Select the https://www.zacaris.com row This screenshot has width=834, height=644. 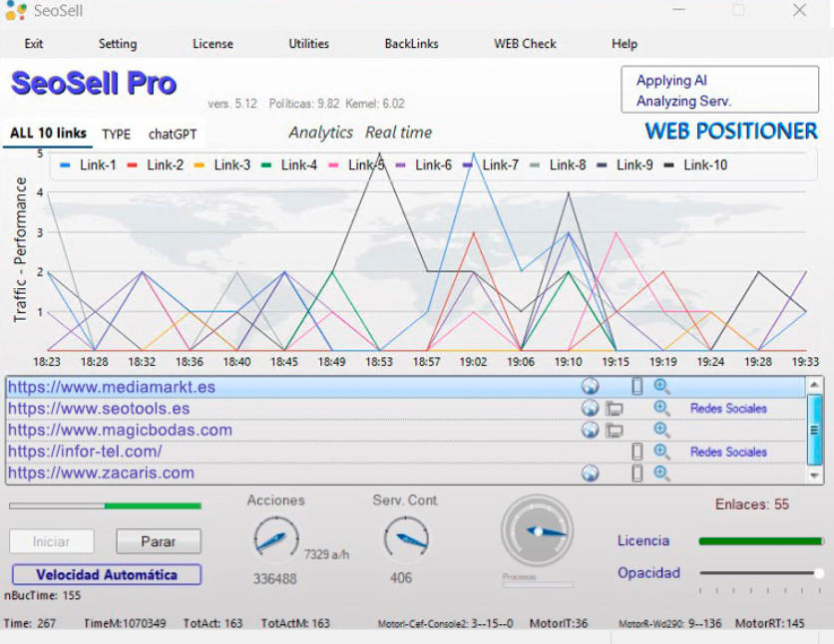pyautogui.click(x=406, y=473)
